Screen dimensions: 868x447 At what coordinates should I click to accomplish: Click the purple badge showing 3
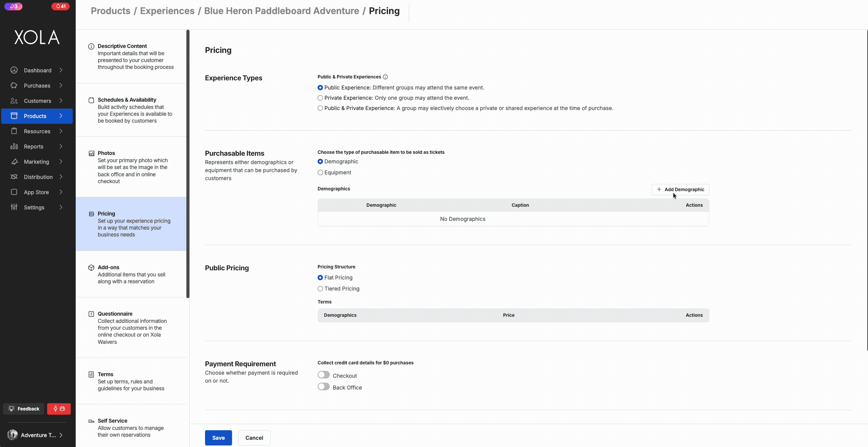click(13, 6)
